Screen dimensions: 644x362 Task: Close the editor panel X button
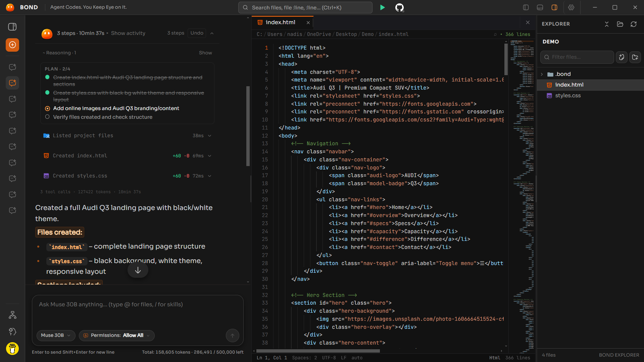pyautogui.click(x=528, y=22)
